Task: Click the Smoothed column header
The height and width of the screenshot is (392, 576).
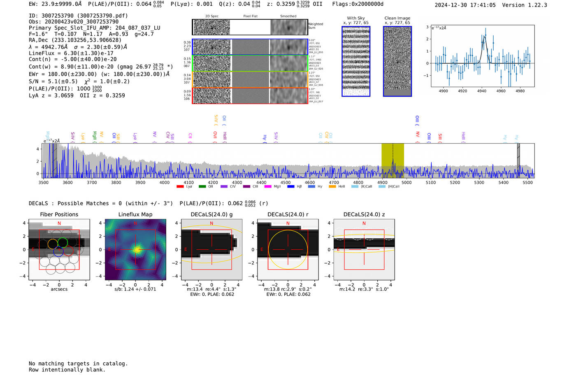Action: coord(288,16)
